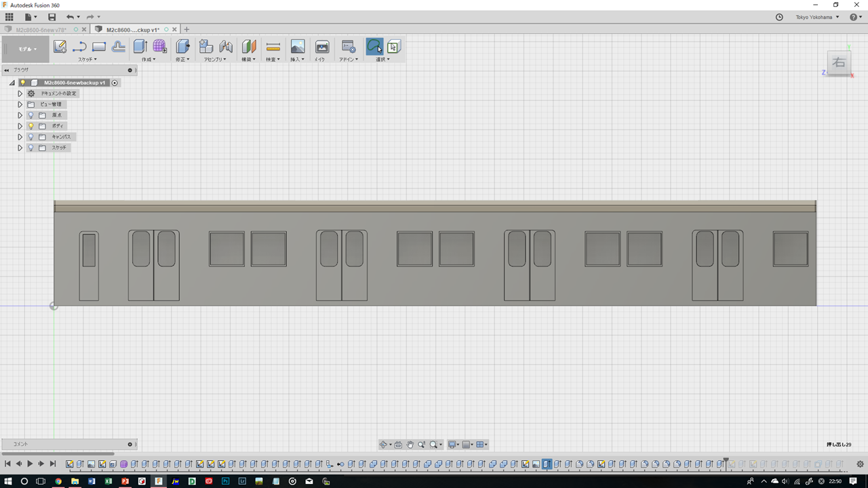
Task: Toggle visibility bulb of M2c8600-6newbackup v1
Action: [22, 83]
